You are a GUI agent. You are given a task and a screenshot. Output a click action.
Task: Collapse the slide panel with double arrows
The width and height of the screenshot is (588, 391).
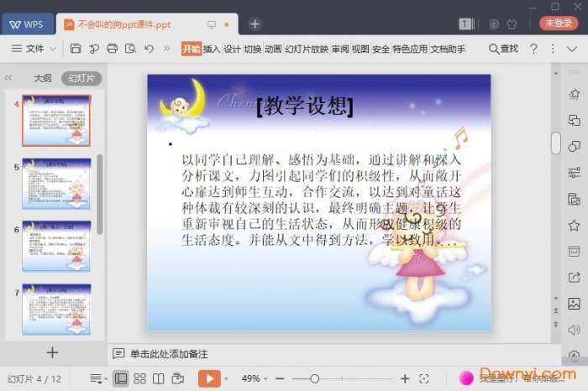point(8,78)
